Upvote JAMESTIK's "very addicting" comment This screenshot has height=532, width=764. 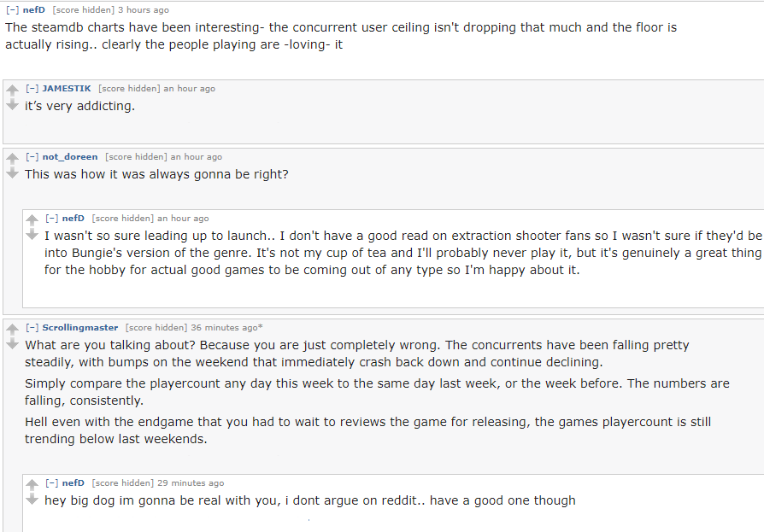(12, 90)
